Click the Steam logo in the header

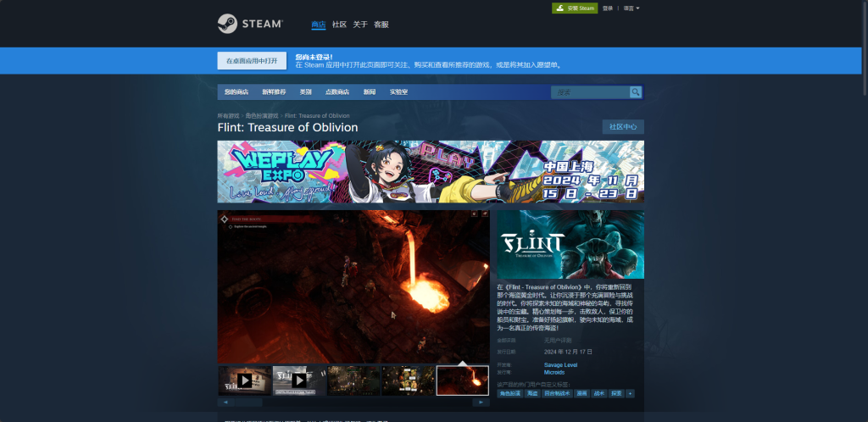pyautogui.click(x=250, y=24)
